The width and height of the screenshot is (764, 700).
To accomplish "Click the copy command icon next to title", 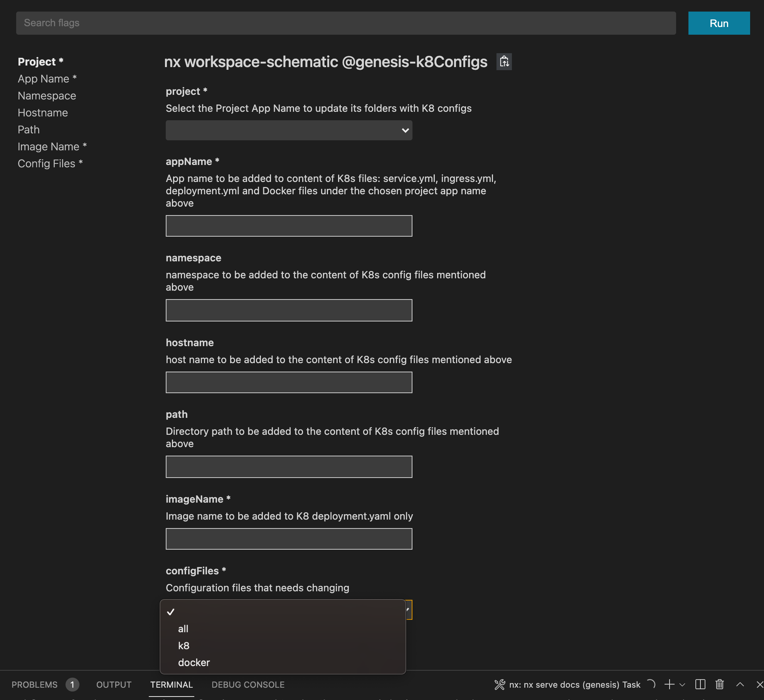I will click(504, 61).
